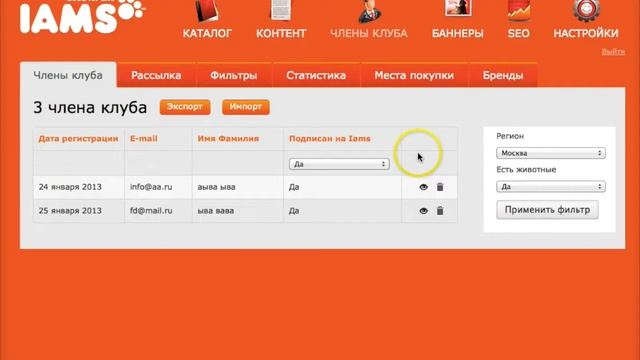Switch to the Рассылка tab

(x=156, y=75)
